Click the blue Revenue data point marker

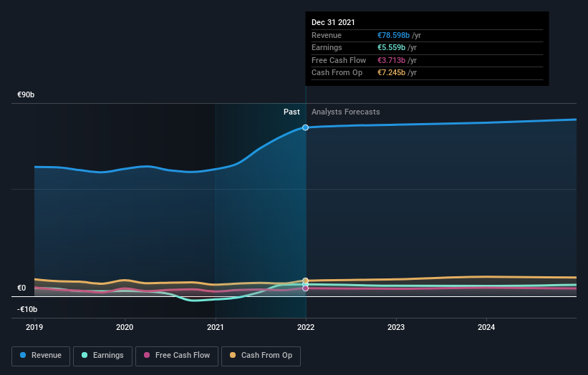[306, 128]
